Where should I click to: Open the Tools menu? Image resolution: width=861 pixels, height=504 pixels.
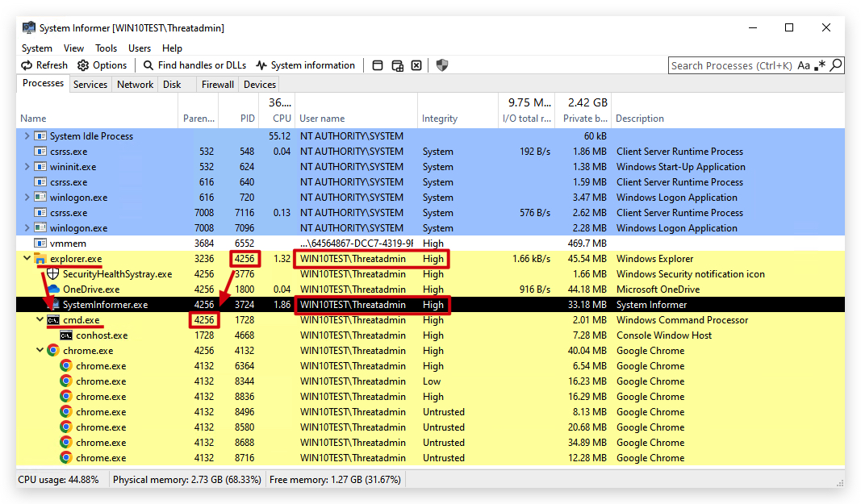click(x=106, y=48)
